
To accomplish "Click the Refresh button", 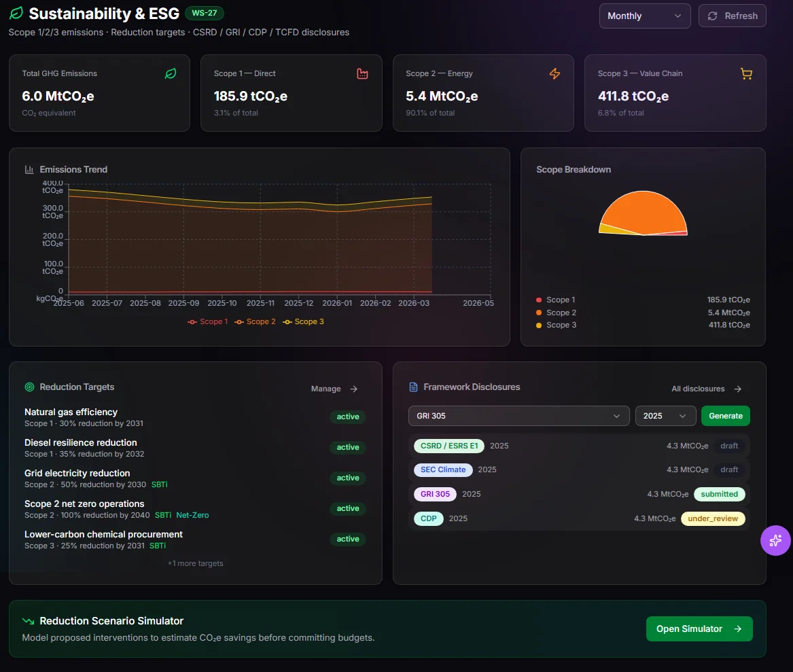I will [733, 16].
